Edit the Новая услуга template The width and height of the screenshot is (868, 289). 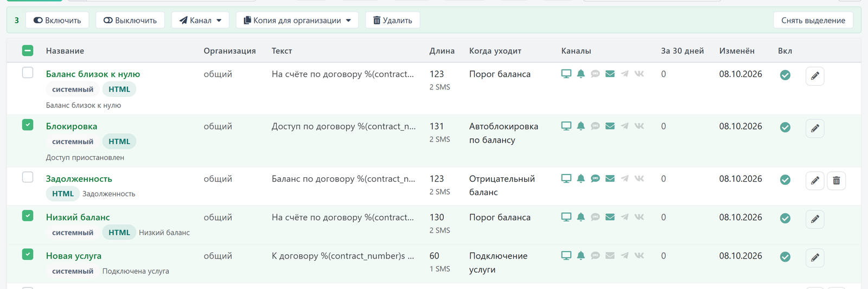coord(815,258)
